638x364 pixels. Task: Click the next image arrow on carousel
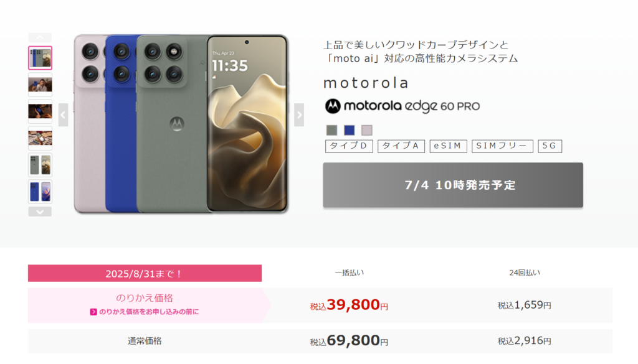[299, 115]
